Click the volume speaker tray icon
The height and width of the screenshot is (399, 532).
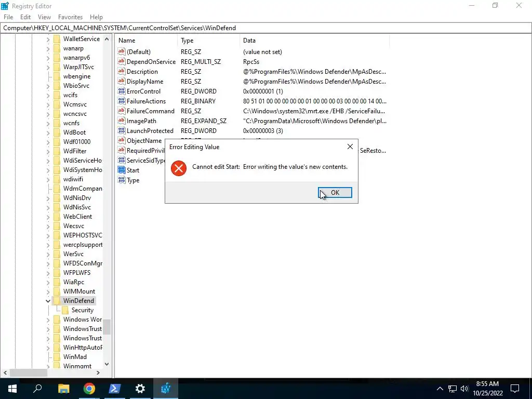[x=464, y=389]
